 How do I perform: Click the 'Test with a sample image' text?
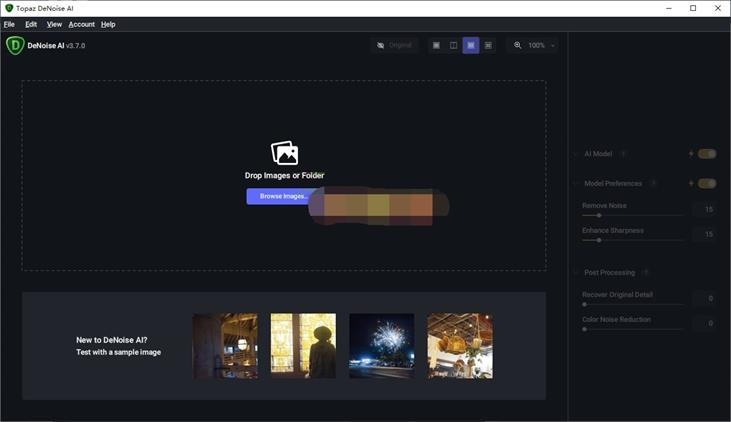point(118,353)
